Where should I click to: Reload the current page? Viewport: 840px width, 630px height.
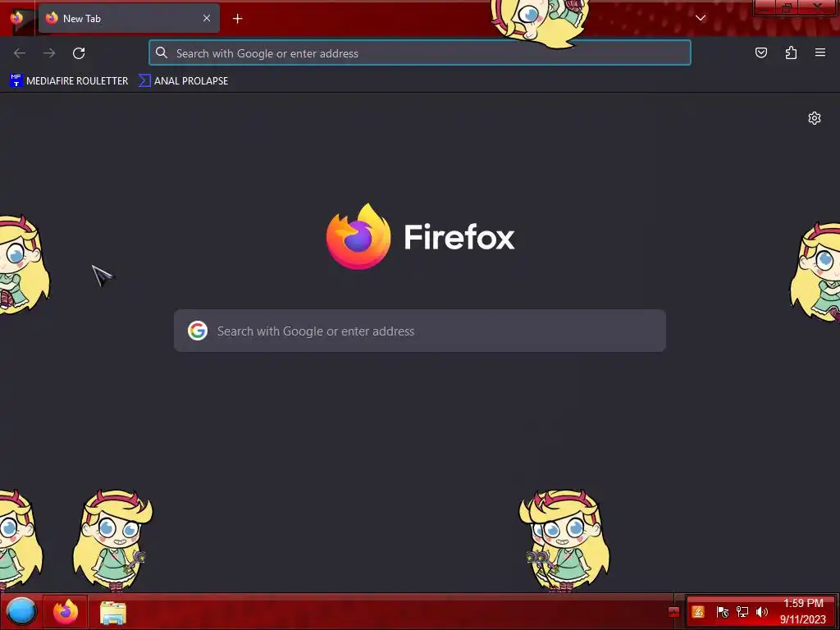[79, 53]
